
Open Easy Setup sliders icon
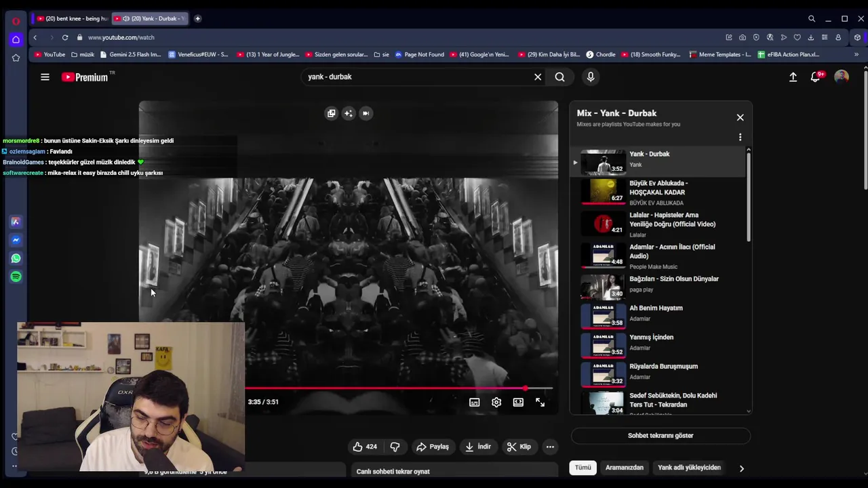pyautogui.click(x=824, y=37)
